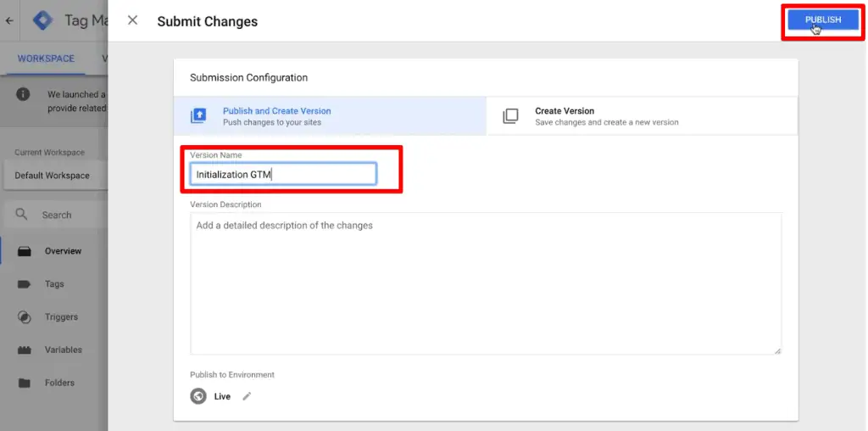Click the sidebar Search field
868x431 pixels.
tap(57, 215)
